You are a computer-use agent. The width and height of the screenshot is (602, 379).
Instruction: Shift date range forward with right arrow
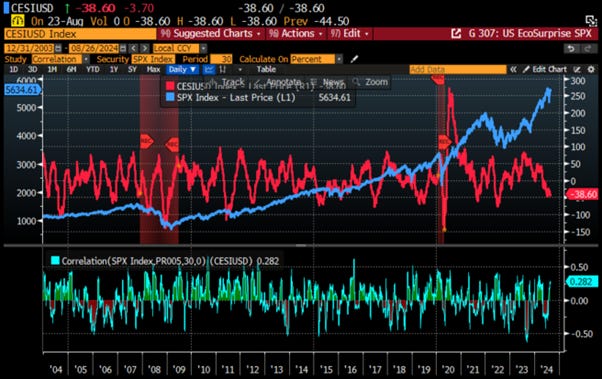coord(144,48)
